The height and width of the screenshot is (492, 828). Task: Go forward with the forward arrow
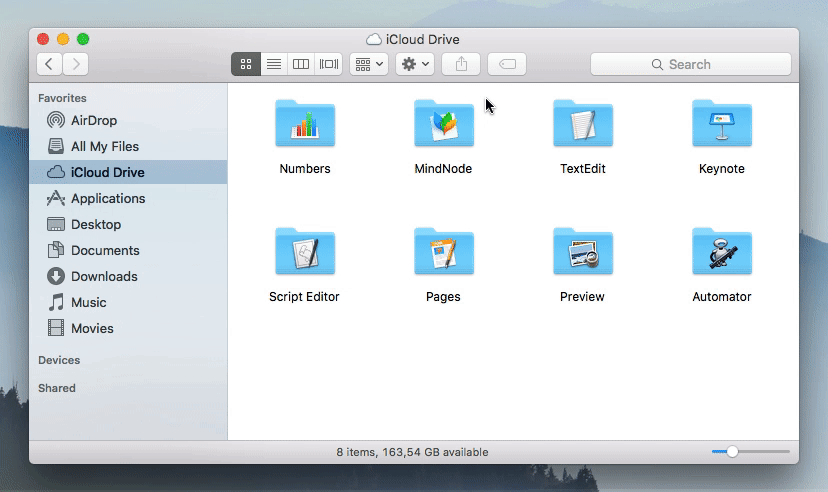click(x=76, y=64)
